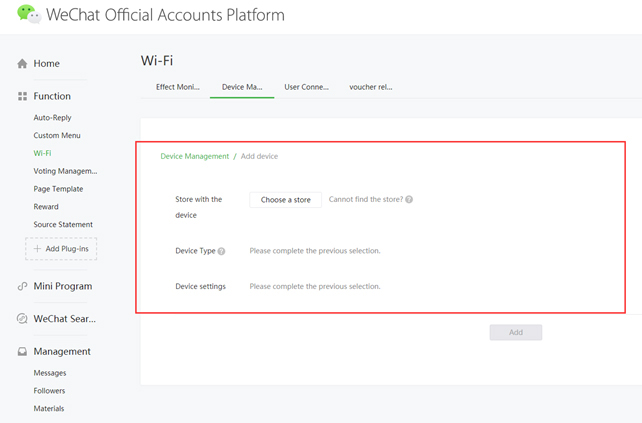Click the WeChat Search icon
Viewport: 642px width, 423px height.
click(22, 319)
